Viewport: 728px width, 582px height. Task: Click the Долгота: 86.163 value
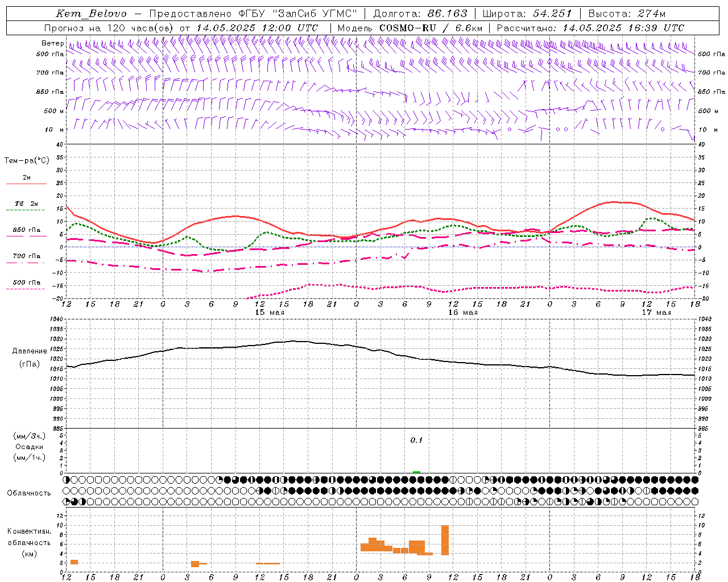pyautogui.click(x=420, y=14)
